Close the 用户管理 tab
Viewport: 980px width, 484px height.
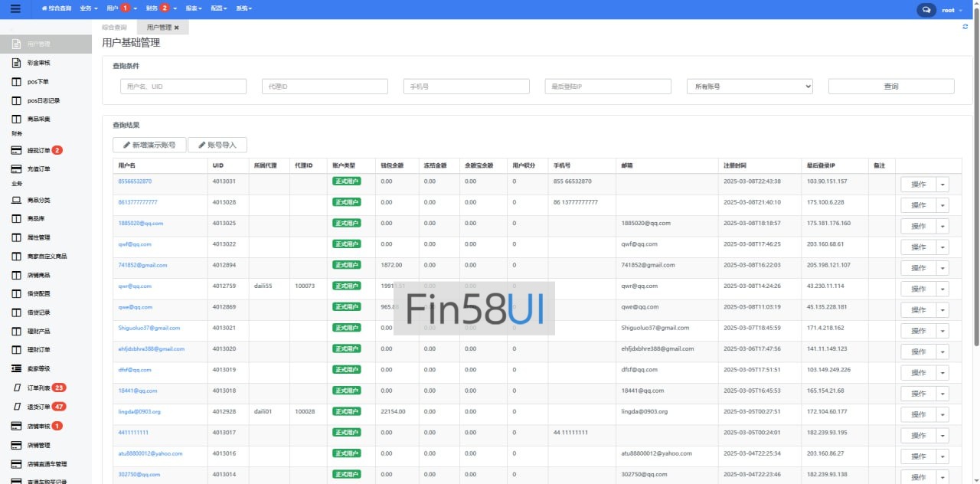pyautogui.click(x=177, y=28)
